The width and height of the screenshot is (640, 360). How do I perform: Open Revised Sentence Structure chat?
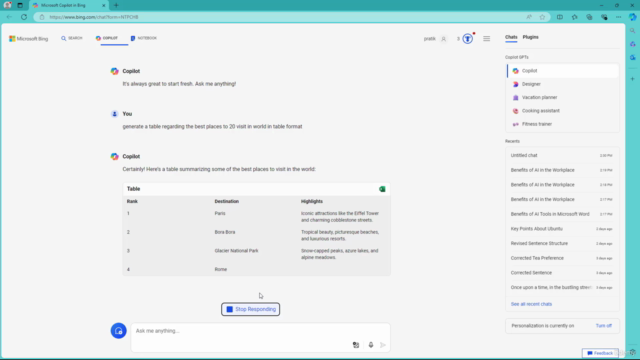(562, 243)
